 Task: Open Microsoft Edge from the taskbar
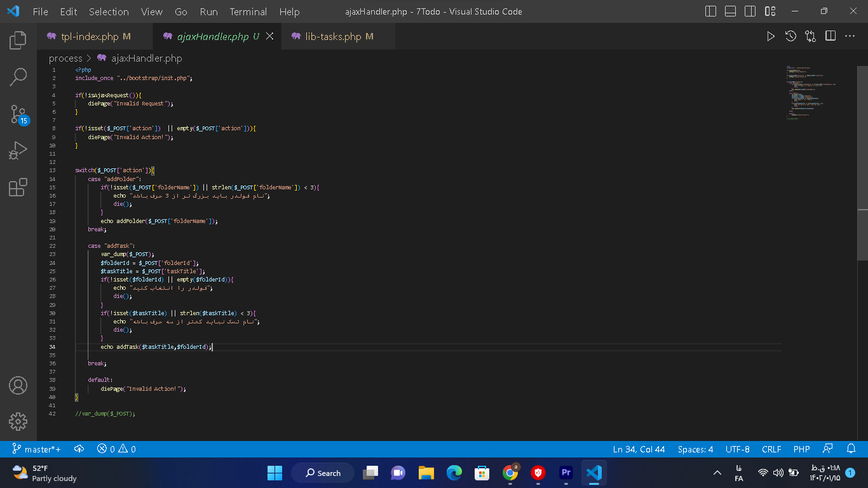[x=454, y=473]
